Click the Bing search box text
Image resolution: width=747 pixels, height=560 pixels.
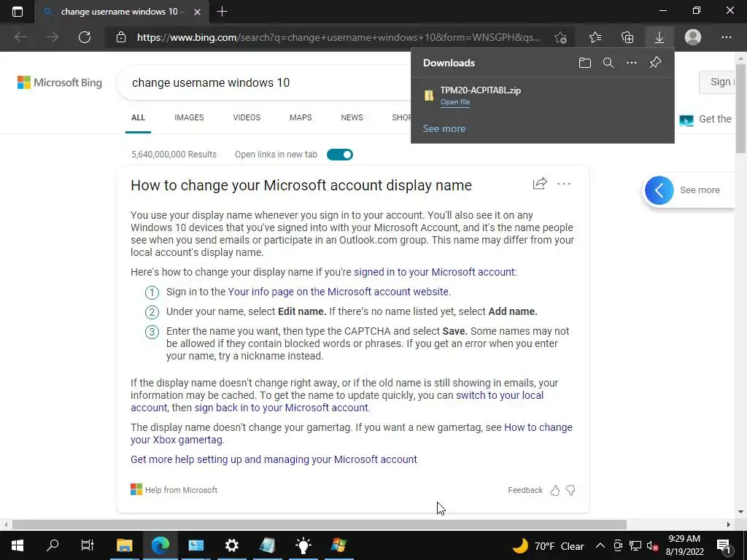pyautogui.click(x=211, y=83)
